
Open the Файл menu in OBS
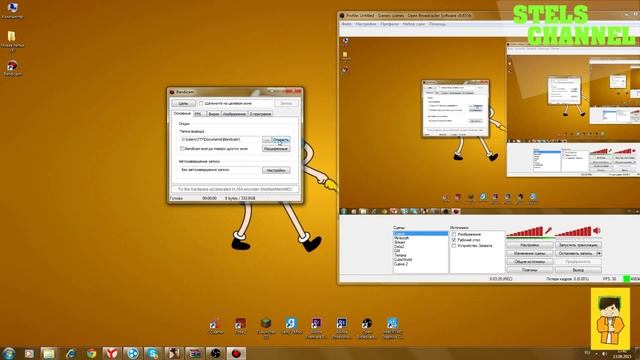tap(346, 24)
